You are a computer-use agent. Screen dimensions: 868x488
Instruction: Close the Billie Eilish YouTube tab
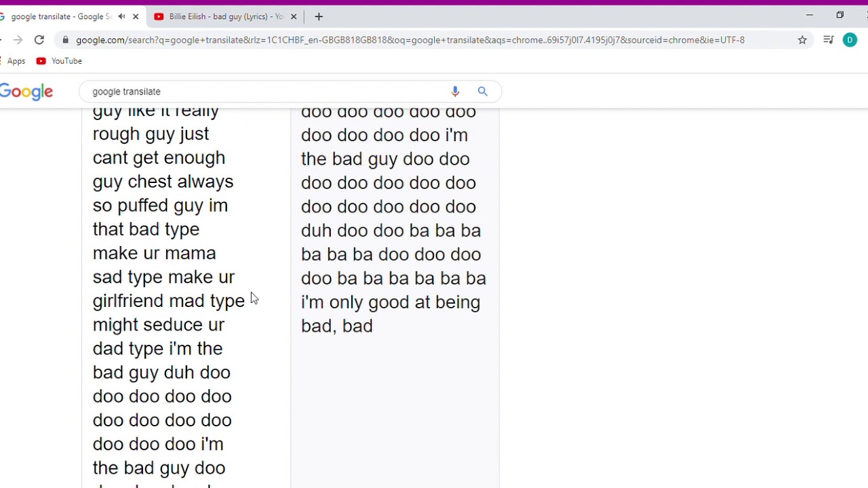pyautogui.click(x=294, y=16)
